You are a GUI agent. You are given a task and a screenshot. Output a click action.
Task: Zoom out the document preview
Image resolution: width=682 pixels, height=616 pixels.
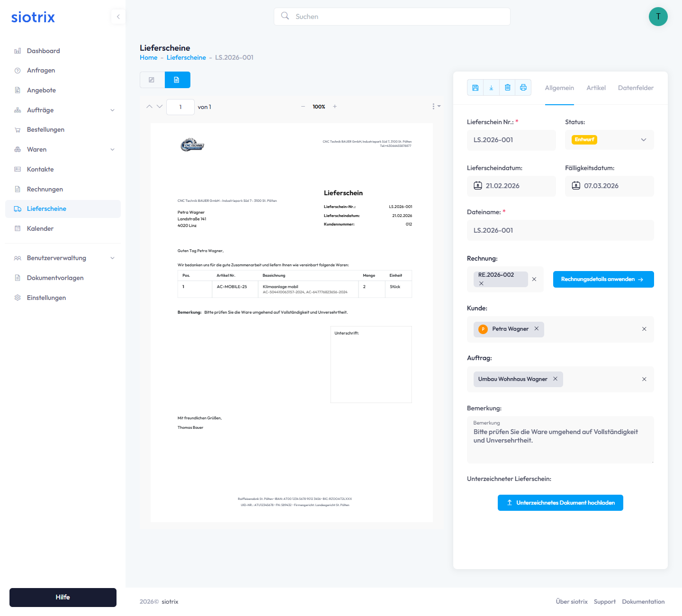point(303,107)
